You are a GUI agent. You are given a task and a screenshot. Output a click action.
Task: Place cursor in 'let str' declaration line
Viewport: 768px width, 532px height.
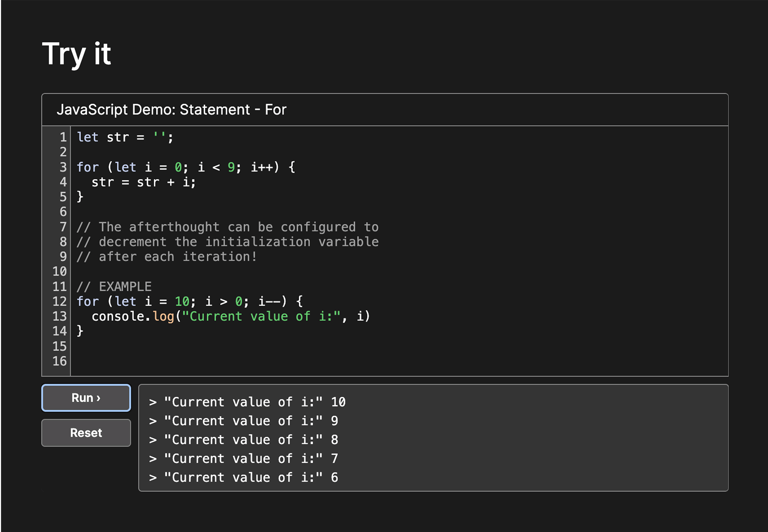(x=124, y=137)
